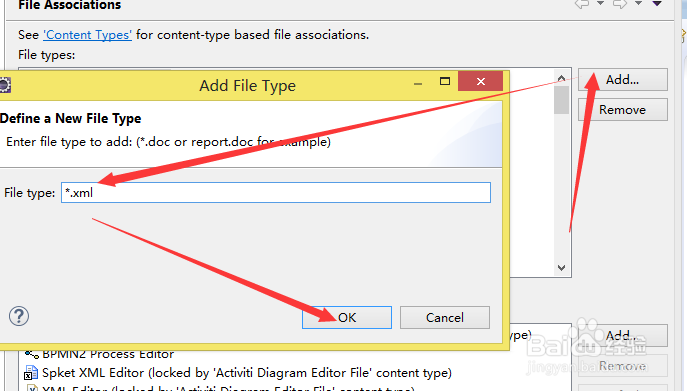Viewport: 687px width, 391px height.
Task: Minimize the Add File Type dialog
Action: [418, 84]
